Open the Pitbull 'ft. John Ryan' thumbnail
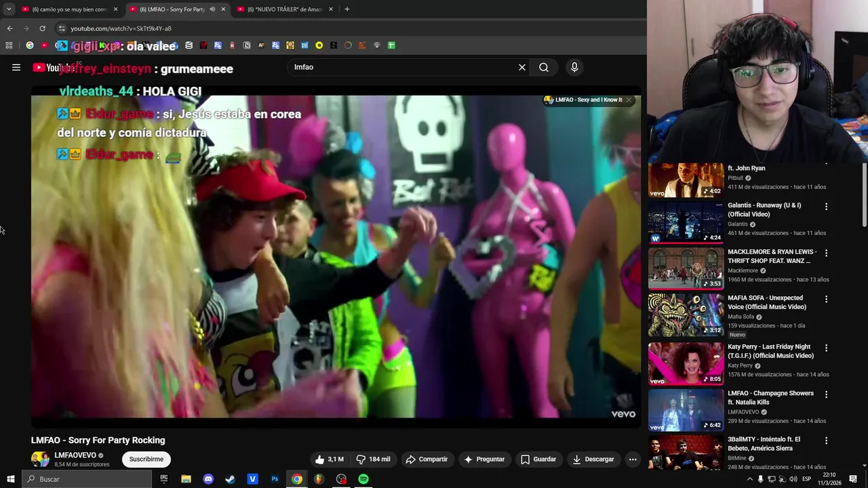868x488 pixels. [686, 180]
